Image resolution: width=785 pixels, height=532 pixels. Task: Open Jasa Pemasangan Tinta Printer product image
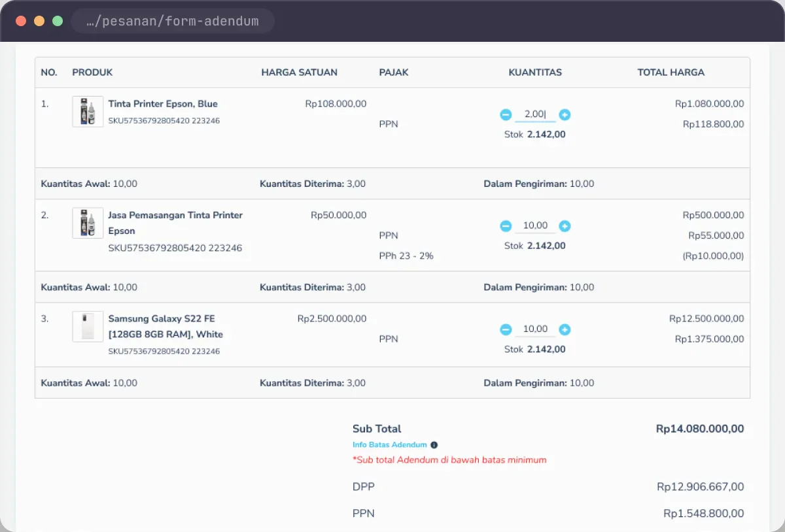88,223
